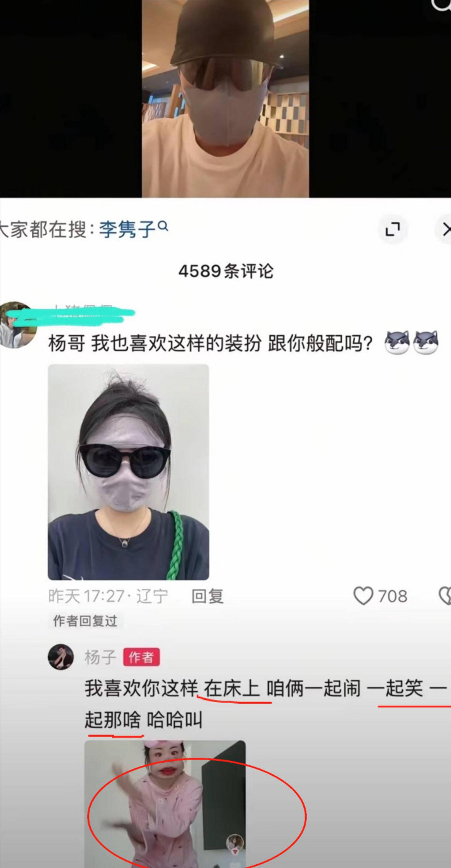Viewport: 451px width, 868px height.
Task: Tap the expand-to-fullscreen icon beside search suggestion
Action: 393,230
